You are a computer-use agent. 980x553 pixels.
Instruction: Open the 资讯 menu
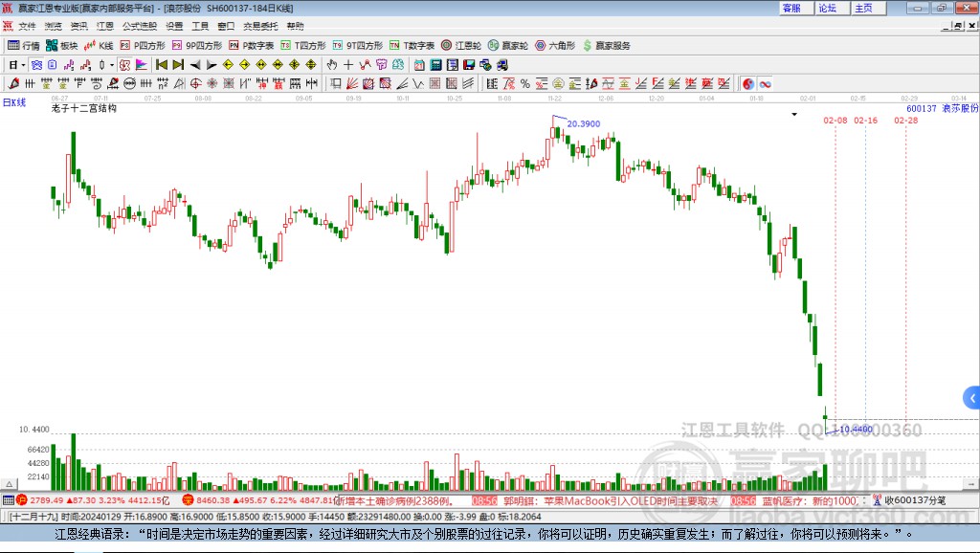pos(78,26)
